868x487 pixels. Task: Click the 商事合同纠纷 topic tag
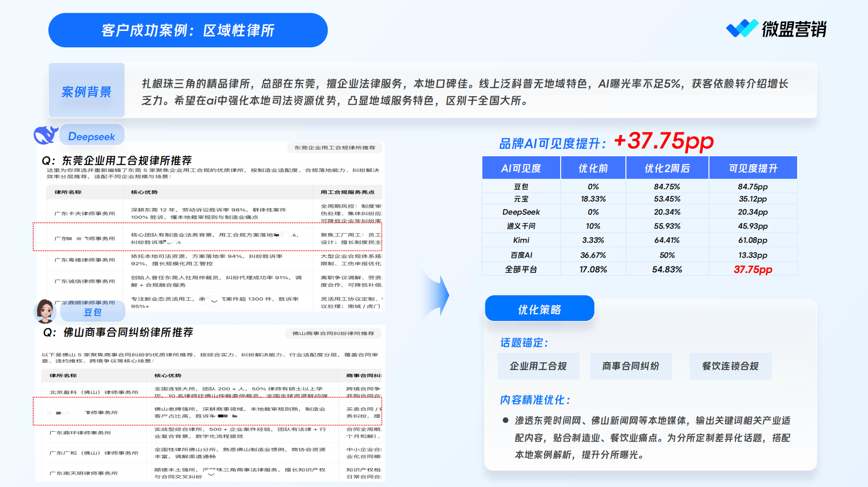[x=631, y=366]
